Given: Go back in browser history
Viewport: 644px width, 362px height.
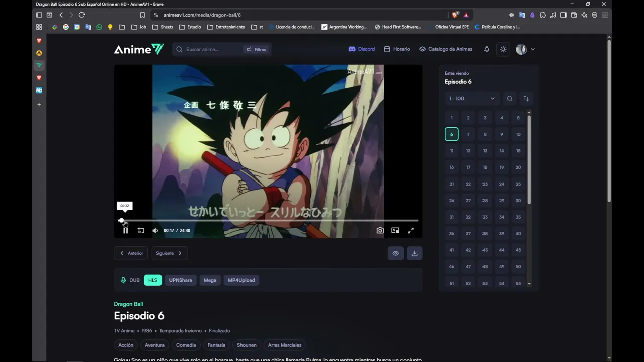Looking at the screenshot, I should 61,15.
